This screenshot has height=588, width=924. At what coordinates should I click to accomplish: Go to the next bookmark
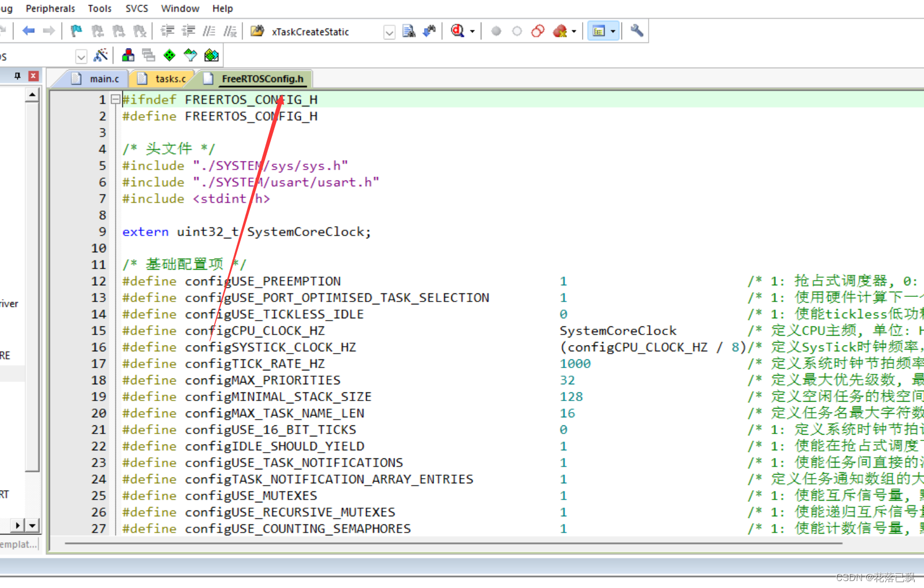[118, 31]
